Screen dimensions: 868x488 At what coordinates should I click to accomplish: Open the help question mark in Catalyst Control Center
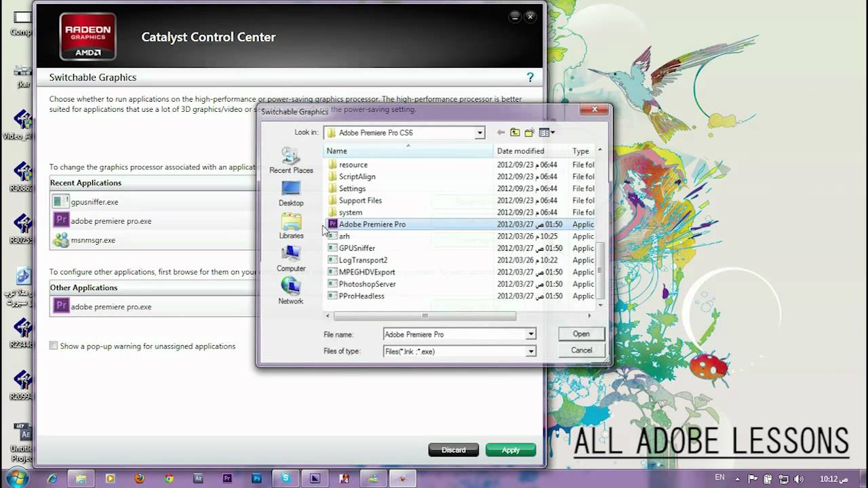coord(530,77)
